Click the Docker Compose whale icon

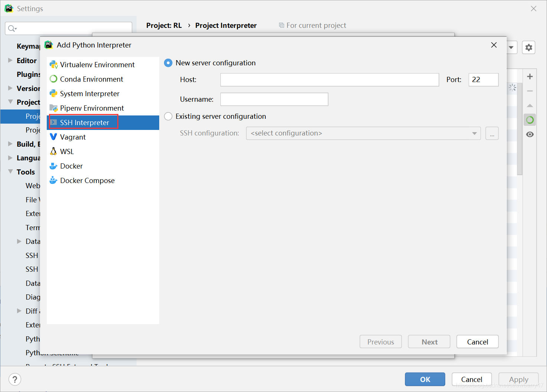click(x=53, y=180)
